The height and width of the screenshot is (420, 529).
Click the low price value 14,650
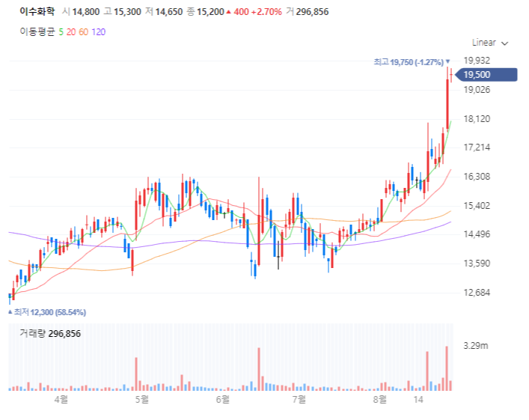168,12
